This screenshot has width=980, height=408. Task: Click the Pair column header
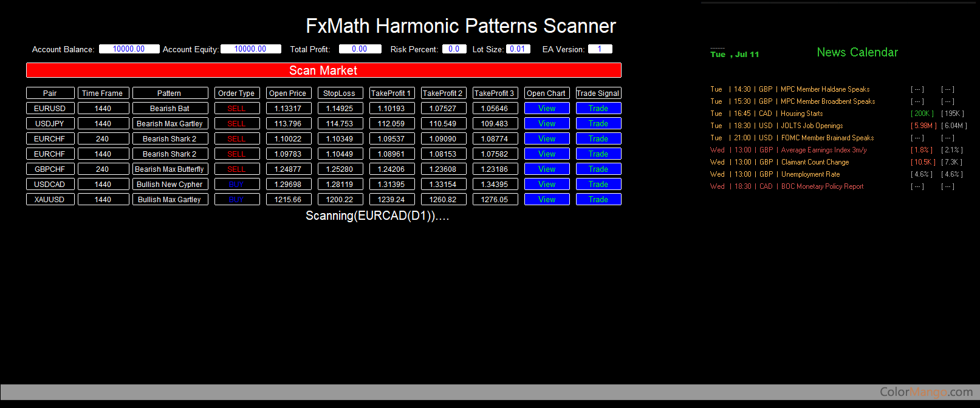(50, 93)
